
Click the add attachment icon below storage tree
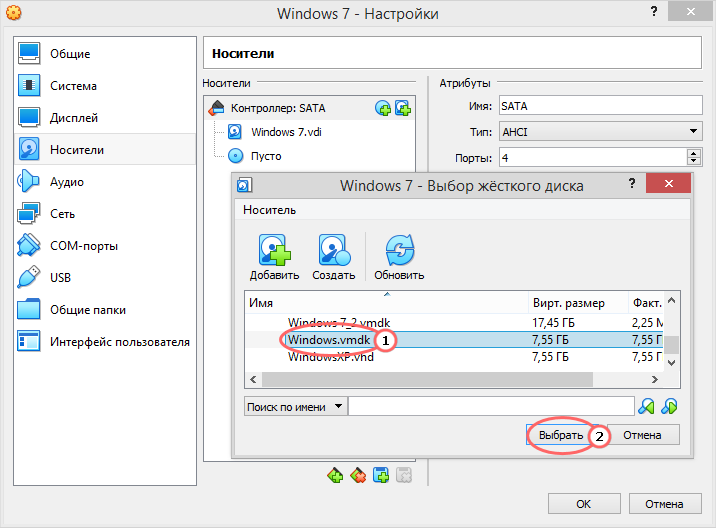click(x=381, y=475)
